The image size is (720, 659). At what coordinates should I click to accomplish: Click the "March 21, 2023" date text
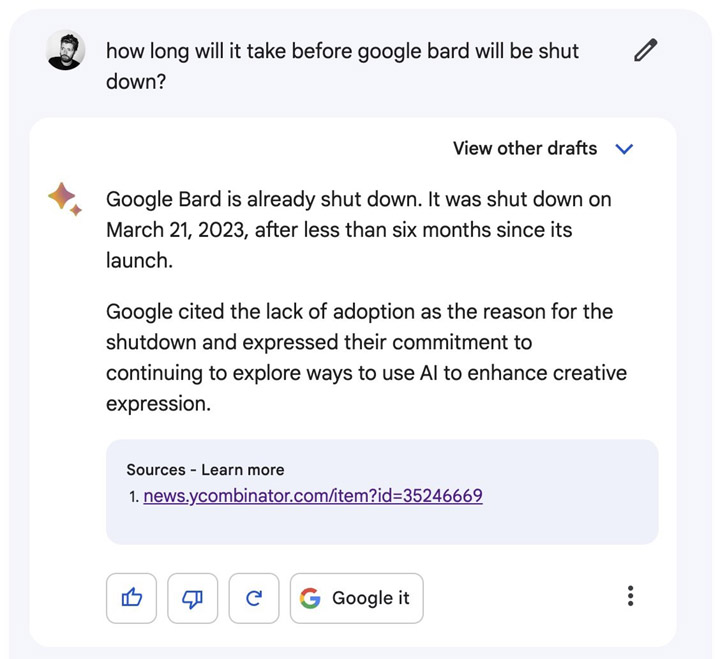pos(175,230)
